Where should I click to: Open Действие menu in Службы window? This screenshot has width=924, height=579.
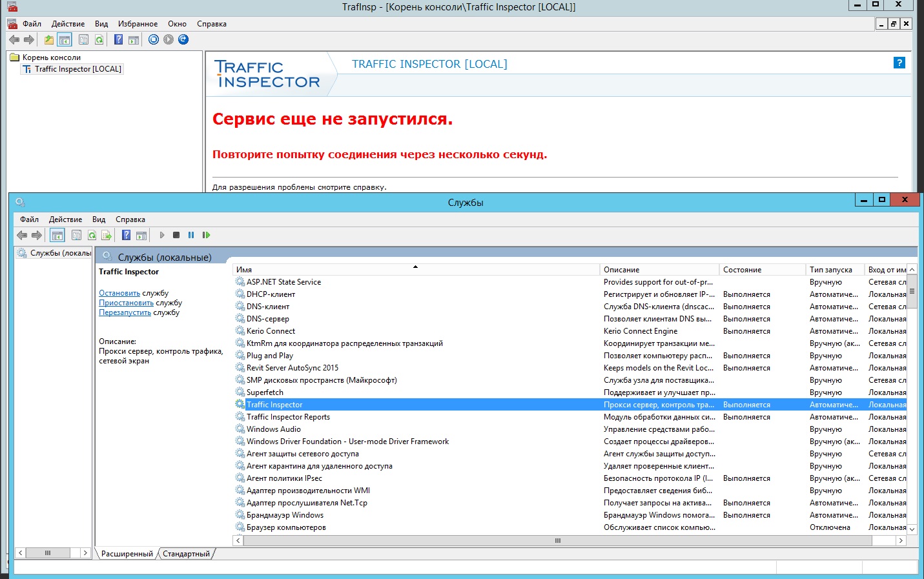(x=66, y=219)
